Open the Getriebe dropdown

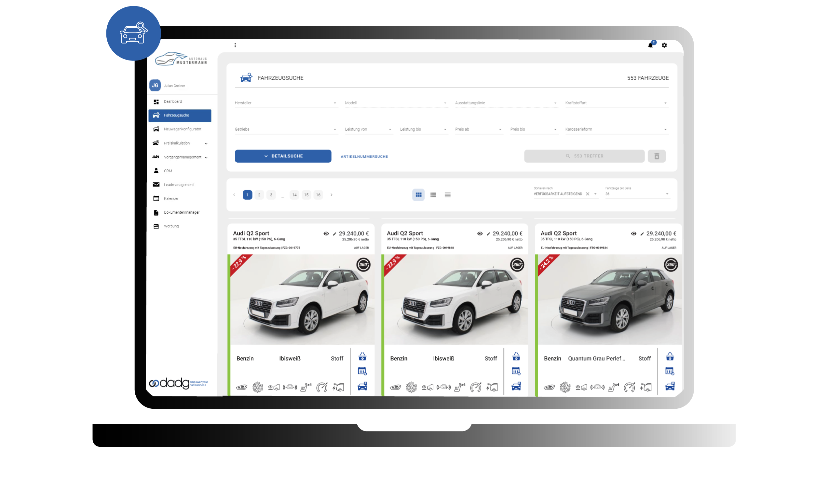286,129
